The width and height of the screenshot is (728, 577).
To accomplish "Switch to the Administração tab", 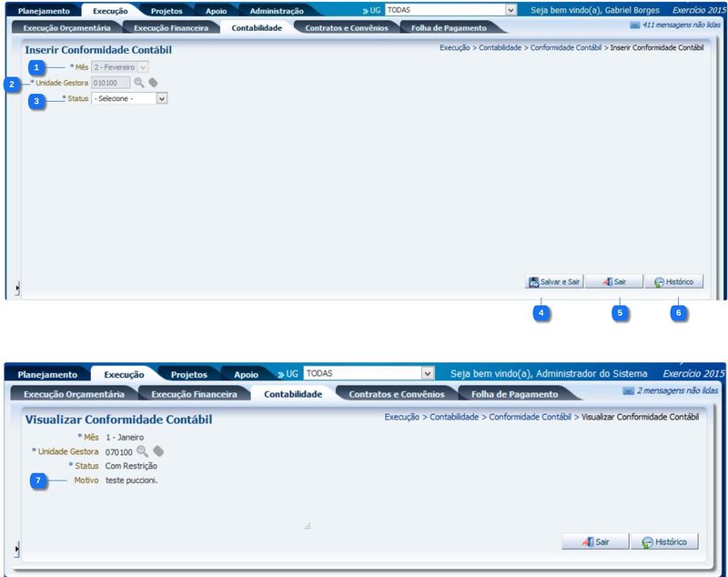I will [x=277, y=11].
